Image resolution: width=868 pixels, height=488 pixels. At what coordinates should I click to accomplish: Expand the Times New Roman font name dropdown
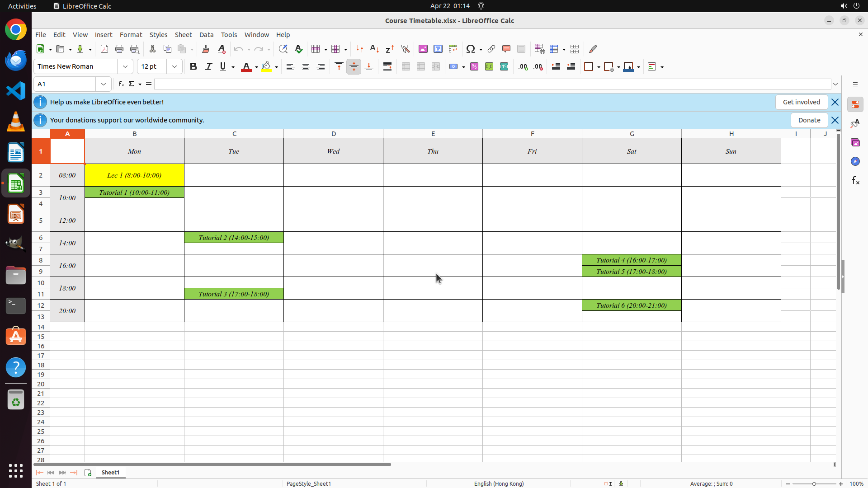point(125,66)
